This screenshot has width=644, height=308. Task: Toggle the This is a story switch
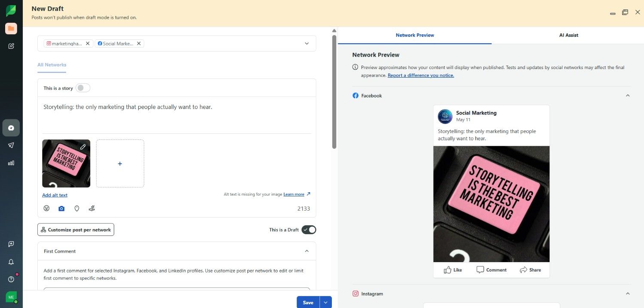(x=83, y=88)
